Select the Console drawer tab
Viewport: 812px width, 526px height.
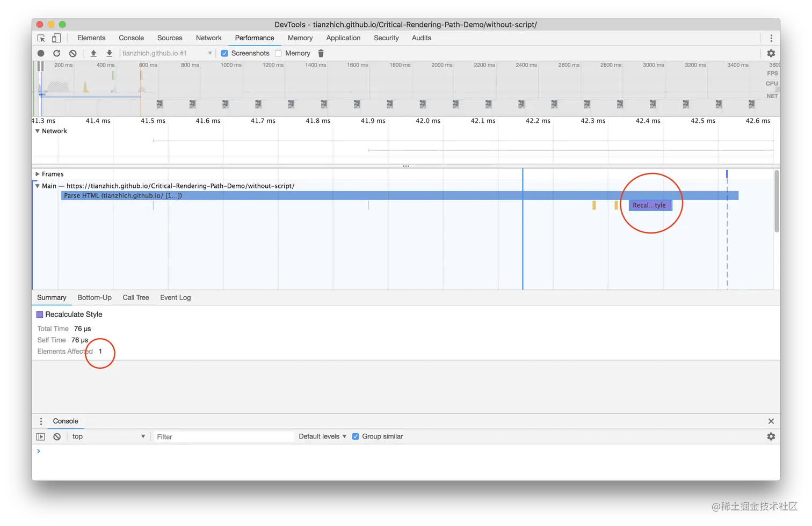click(66, 421)
